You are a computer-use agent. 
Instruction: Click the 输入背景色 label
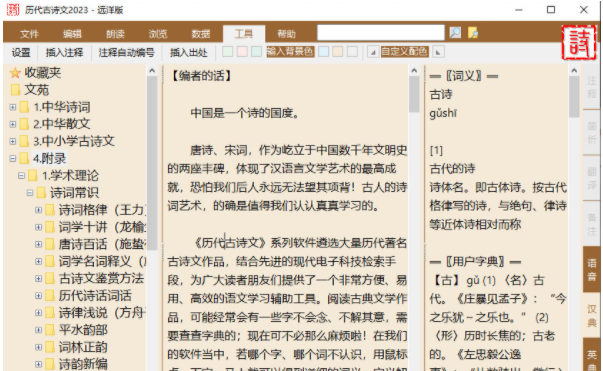click(x=290, y=52)
